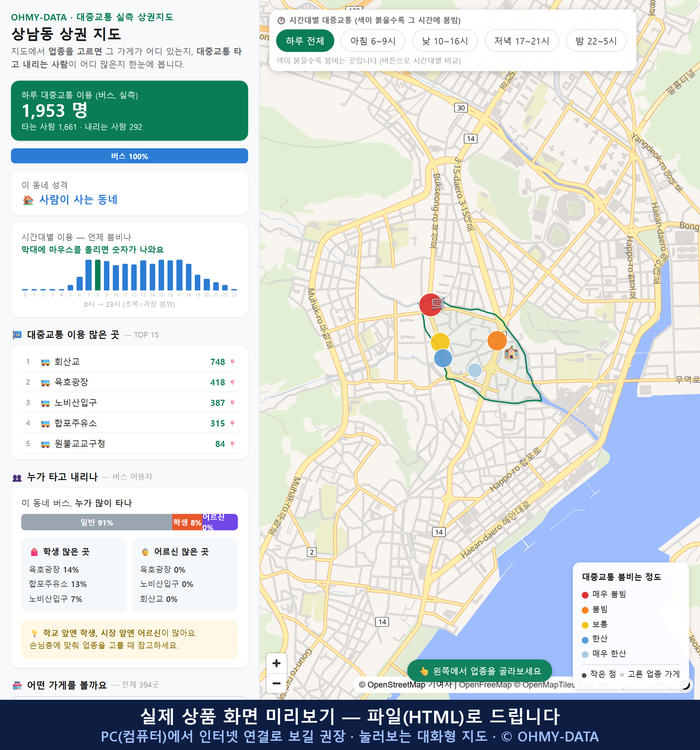Click the 7시 bar in hourly chart
This screenshot has width=700, height=750.
point(89,275)
